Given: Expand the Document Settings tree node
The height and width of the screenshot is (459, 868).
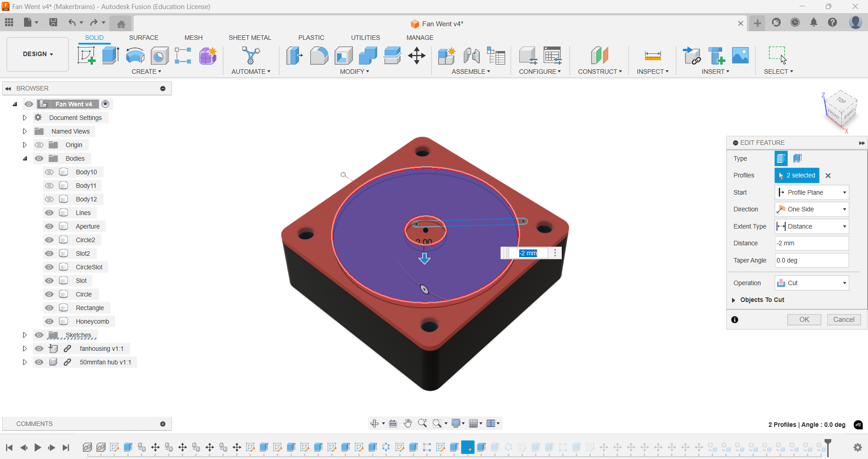Looking at the screenshot, I should coord(24,117).
